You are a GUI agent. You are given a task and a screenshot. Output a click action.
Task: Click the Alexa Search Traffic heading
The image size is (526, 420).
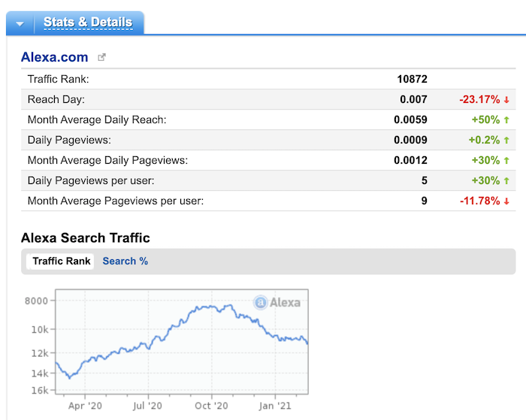pyautogui.click(x=85, y=238)
